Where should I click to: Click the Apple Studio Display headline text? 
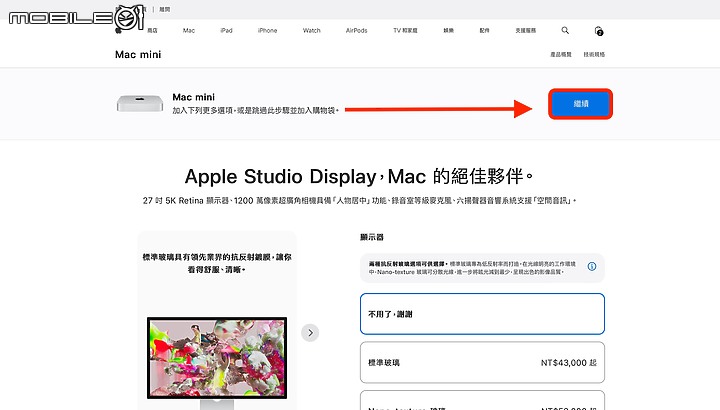(359, 176)
